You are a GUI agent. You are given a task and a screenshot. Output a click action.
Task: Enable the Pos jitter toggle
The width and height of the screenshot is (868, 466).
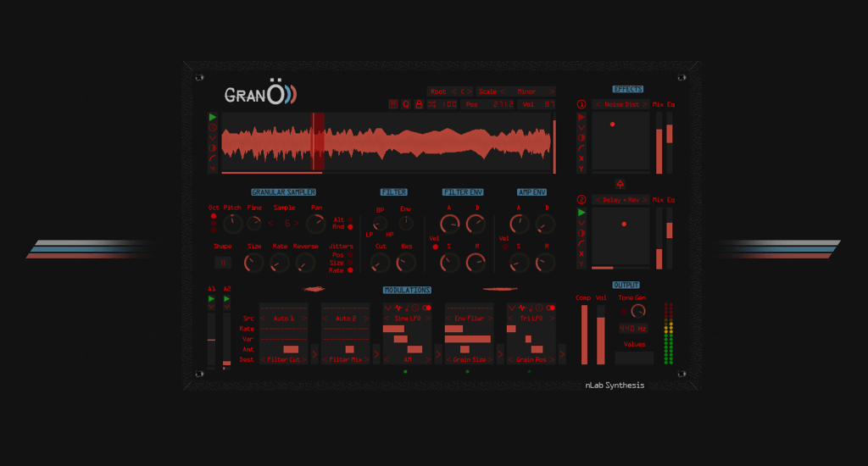click(x=350, y=254)
